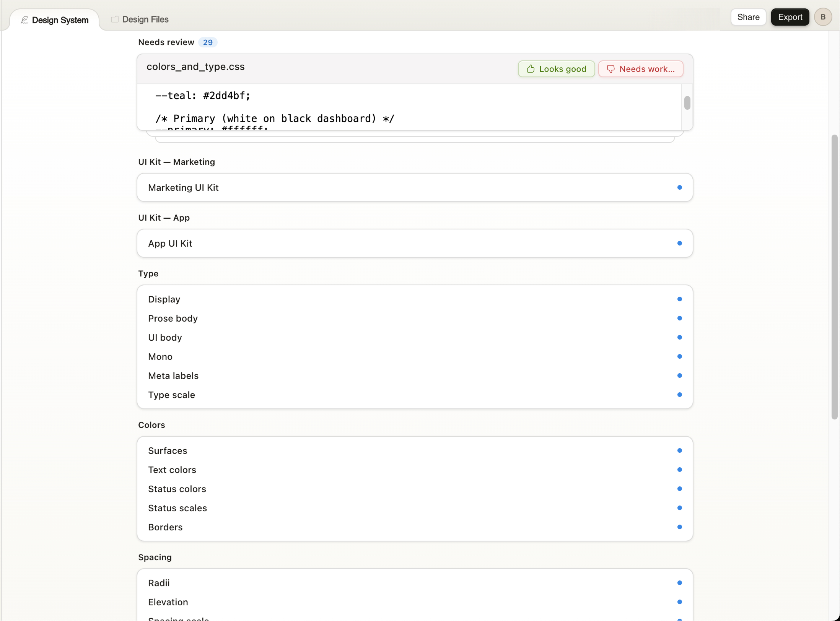
Task: Mark colors_and_type.css as Looks good
Action: (556, 69)
